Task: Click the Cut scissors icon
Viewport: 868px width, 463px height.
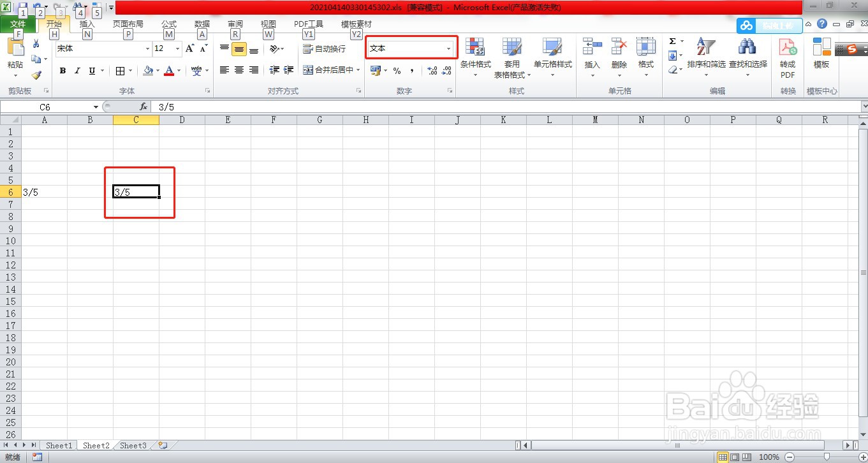Action: pyautogui.click(x=36, y=44)
